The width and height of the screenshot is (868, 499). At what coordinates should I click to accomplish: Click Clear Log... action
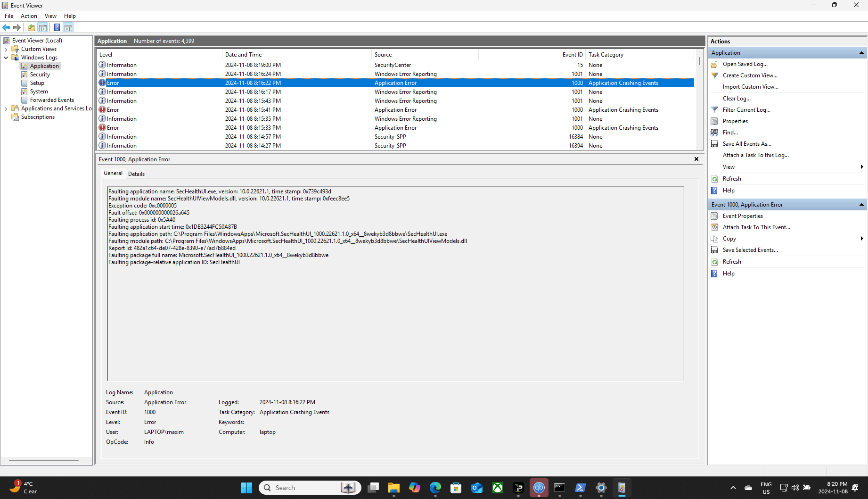737,99
